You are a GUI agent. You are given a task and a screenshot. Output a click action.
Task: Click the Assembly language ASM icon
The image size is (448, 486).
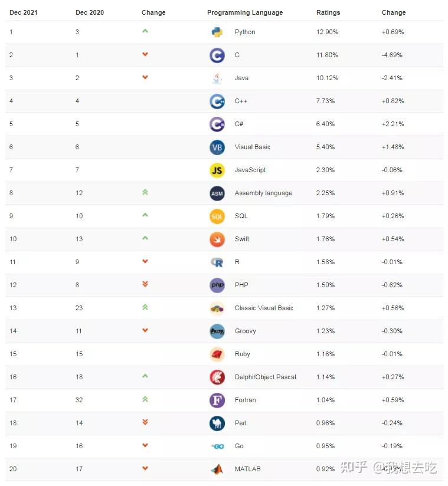coord(217,193)
